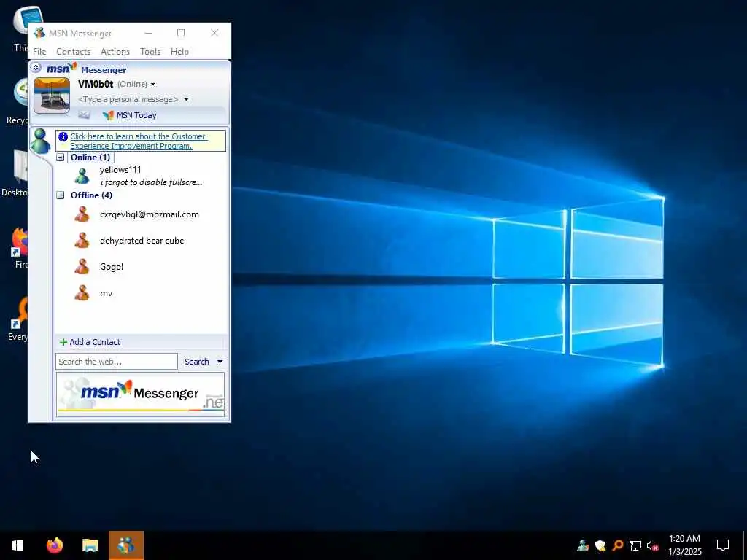The image size is (747, 560).
Task: Open the Actions menu
Action: coord(115,52)
